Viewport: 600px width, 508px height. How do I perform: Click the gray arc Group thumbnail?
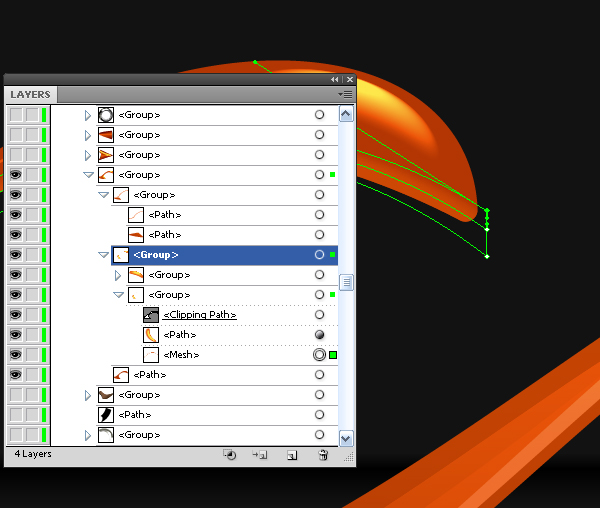tap(106, 435)
